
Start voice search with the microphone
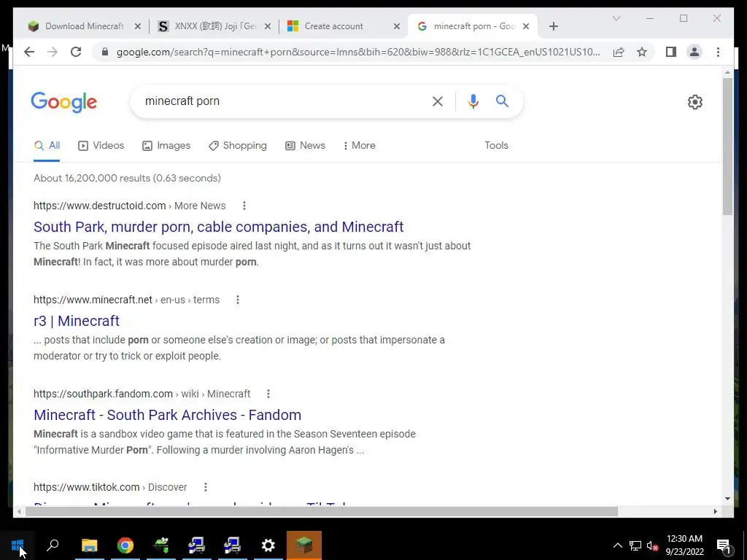(x=473, y=101)
